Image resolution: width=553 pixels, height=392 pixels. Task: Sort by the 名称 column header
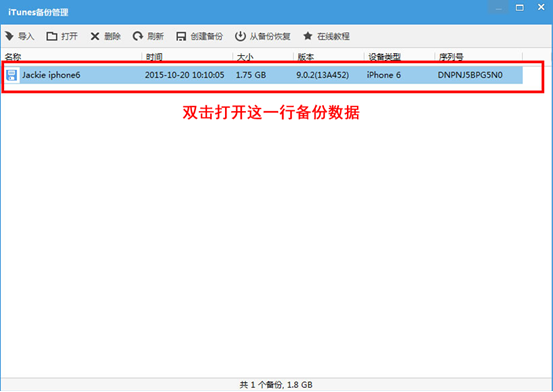pyautogui.click(x=13, y=57)
